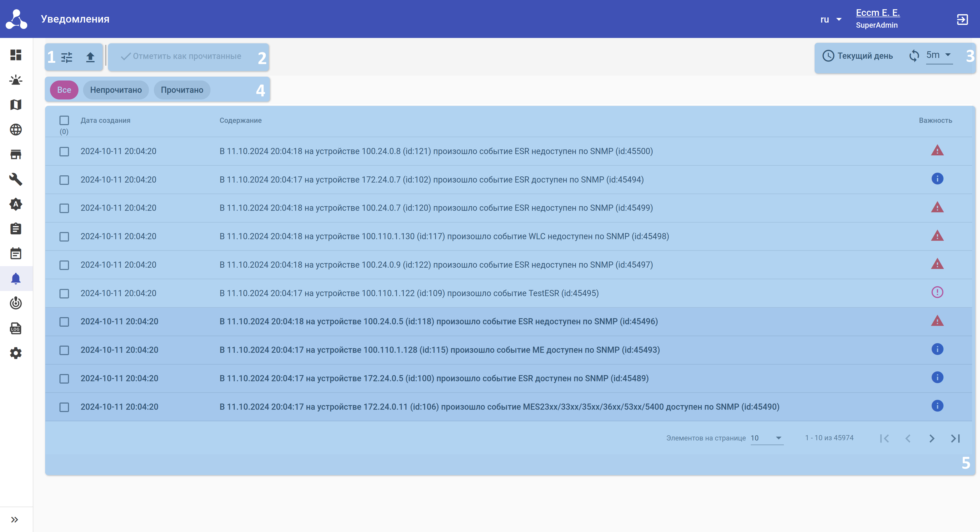This screenshot has width=980, height=532.
Task: Expand the 5m refresh interval dropdown
Action: (938, 55)
